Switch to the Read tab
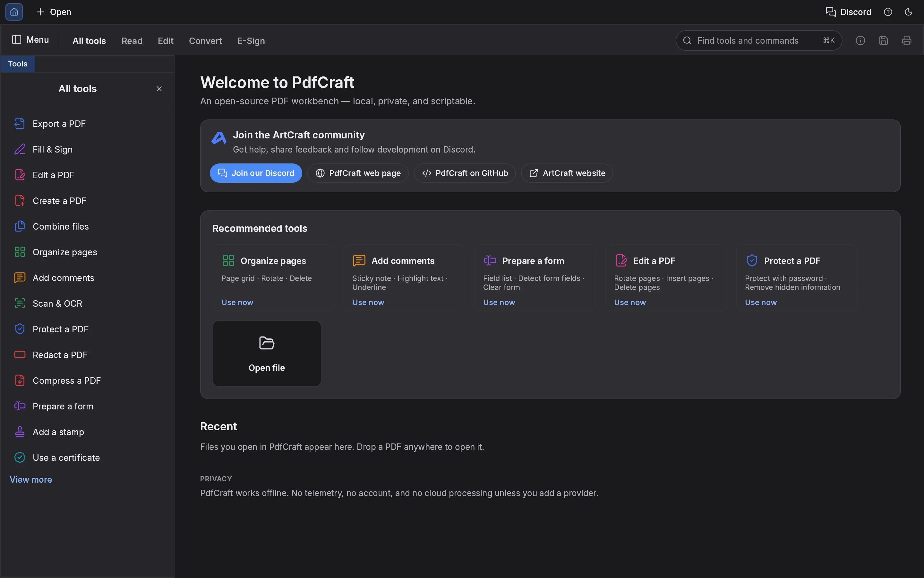This screenshot has width=924, height=578. 132,41
